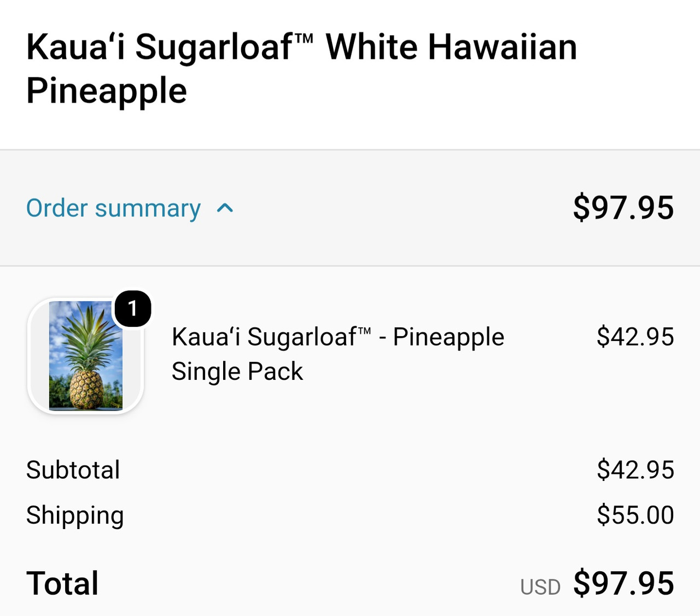Click the $42.95 subtotal amount
This screenshot has height=616, width=700.
pyautogui.click(x=635, y=470)
